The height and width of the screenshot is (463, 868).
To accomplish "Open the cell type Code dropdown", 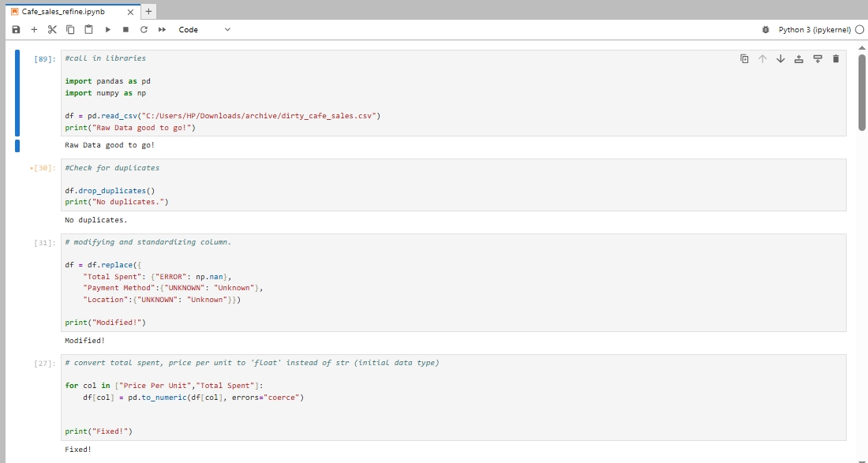I will pyautogui.click(x=204, y=30).
